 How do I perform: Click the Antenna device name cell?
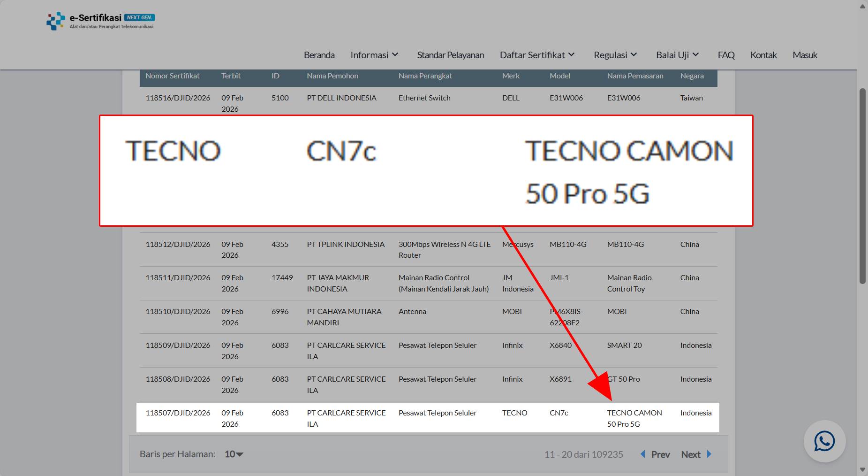click(x=412, y=311)
